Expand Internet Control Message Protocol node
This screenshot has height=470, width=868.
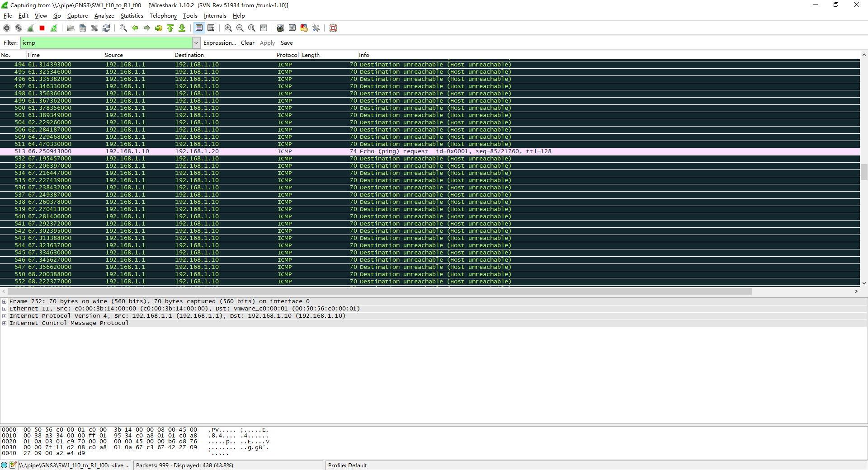tap(5, 323)
